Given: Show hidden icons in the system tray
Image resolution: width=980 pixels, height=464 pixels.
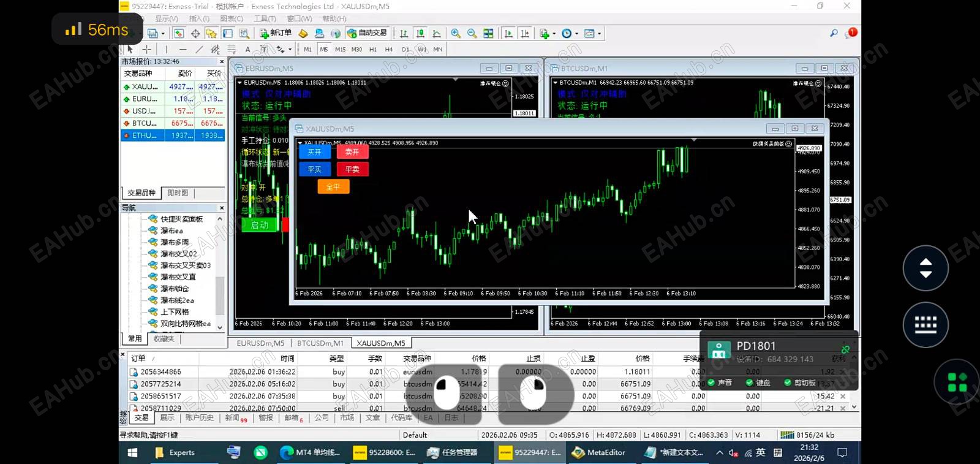Looking at the screenshot, I should click(x=719, y=453).
